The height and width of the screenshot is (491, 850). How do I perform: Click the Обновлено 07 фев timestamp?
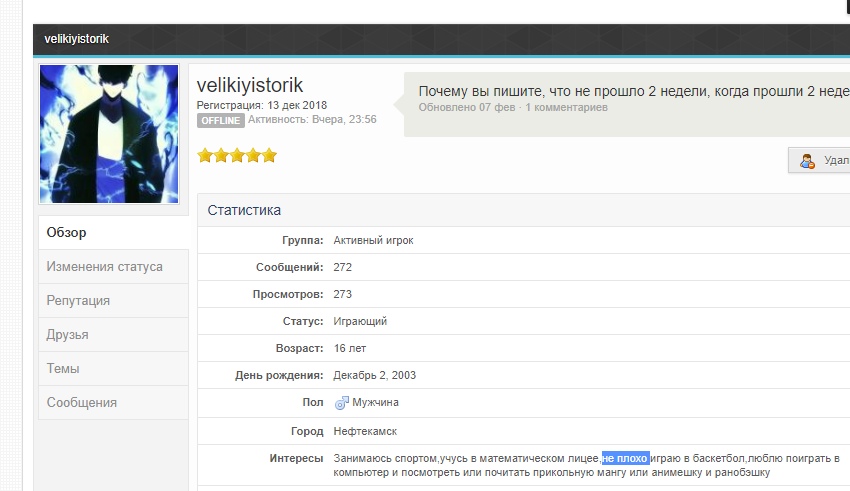(467, 107)
